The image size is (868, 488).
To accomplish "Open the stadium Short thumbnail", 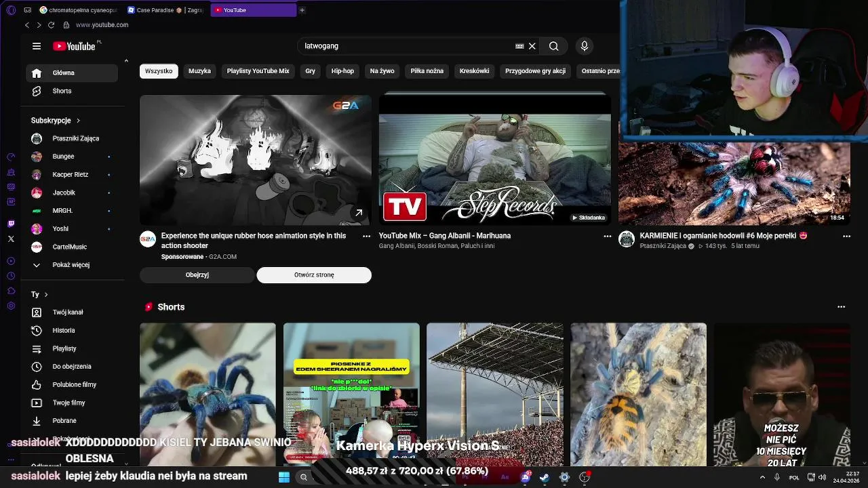I will [x=495, y=394].
